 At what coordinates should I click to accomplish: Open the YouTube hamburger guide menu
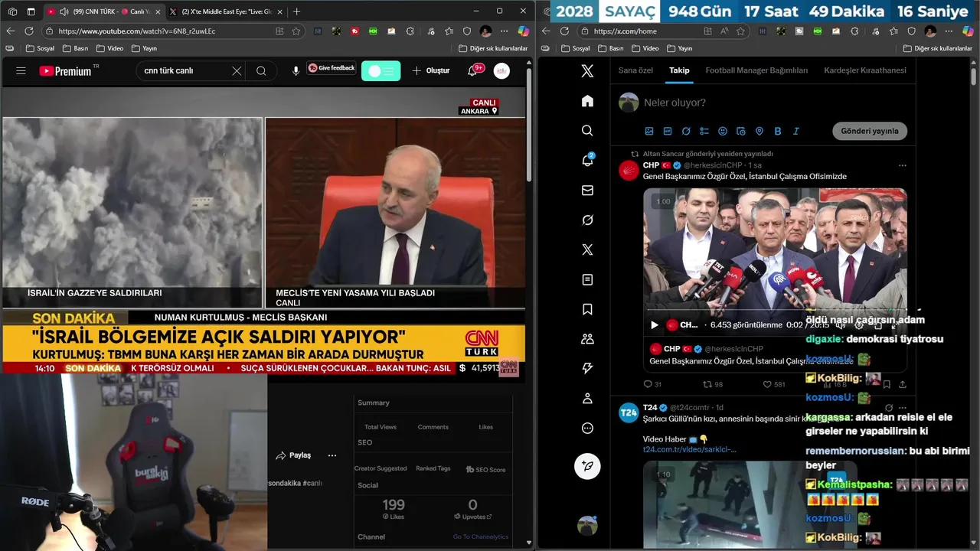[x=21, y=70]
